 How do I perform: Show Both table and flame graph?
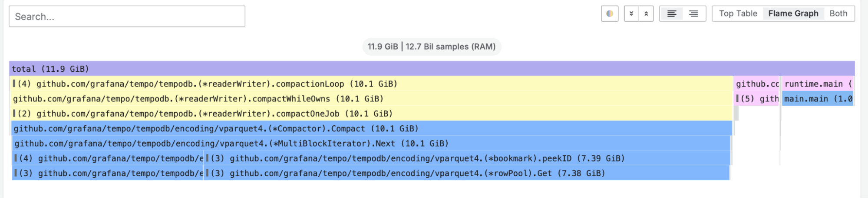click(x=838, y=13)
